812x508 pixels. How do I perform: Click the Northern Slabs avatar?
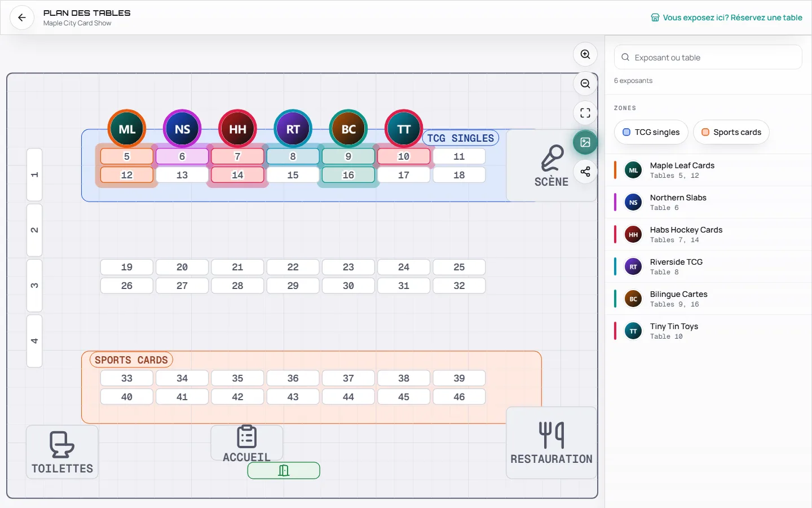[633, 202]
